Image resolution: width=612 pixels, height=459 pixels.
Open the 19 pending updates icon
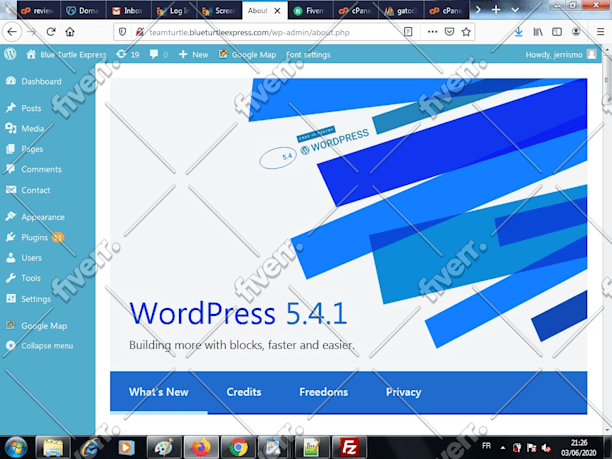pos(128,55)
